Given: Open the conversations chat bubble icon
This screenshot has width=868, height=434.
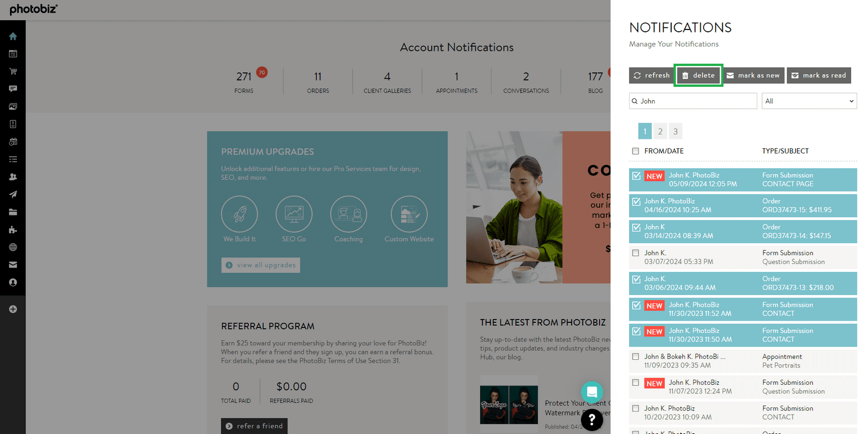Looking at the screenshot, I should (13, 88).
